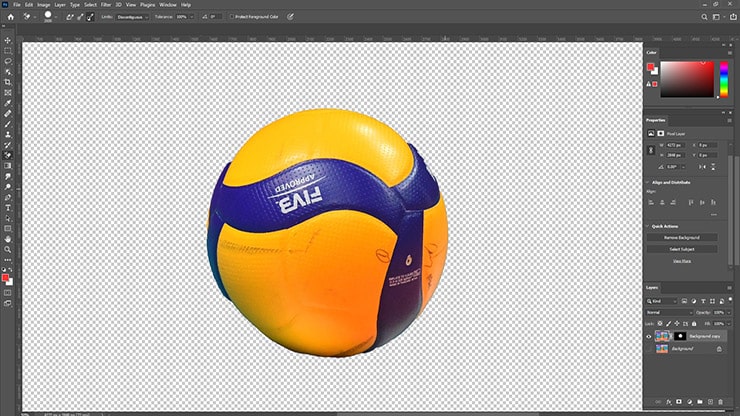Viewport: 740px width, 416px height.
Task: Select the Move tool
Action: pos(8,40)
